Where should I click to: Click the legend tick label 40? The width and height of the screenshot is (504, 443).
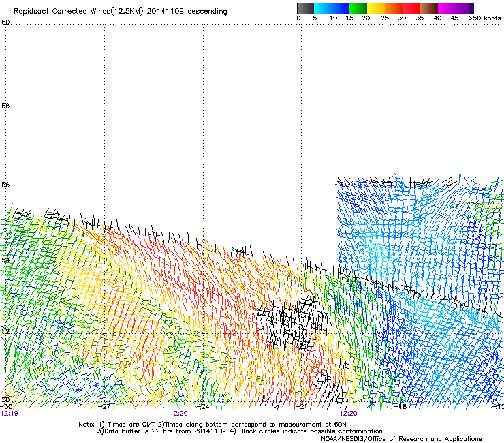[437, 18]
